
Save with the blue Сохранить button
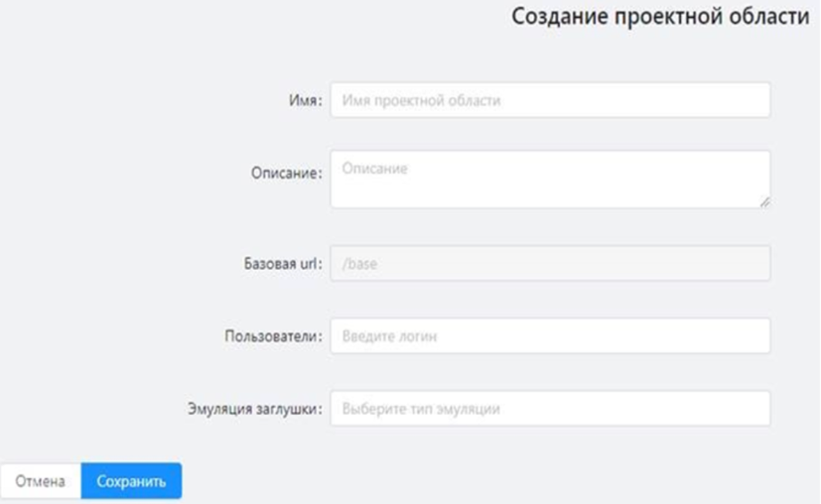tap(131, 481)
